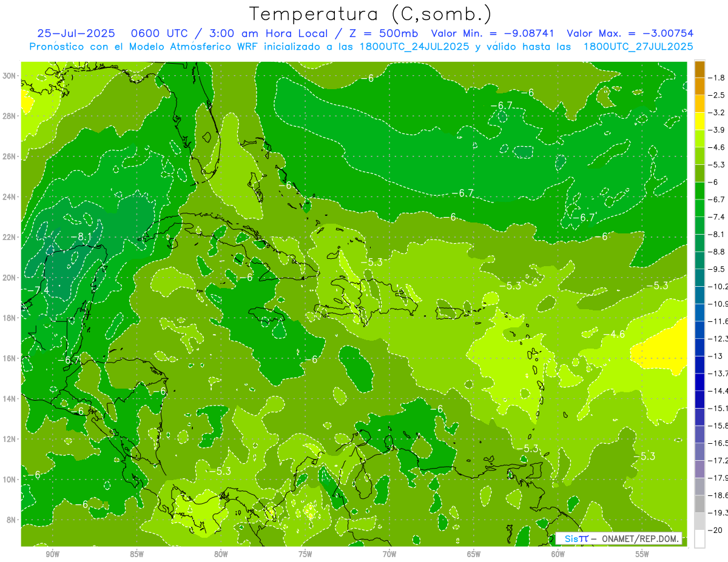Click the '-13' legend value

pyautogui.click(x=716, y=356)
